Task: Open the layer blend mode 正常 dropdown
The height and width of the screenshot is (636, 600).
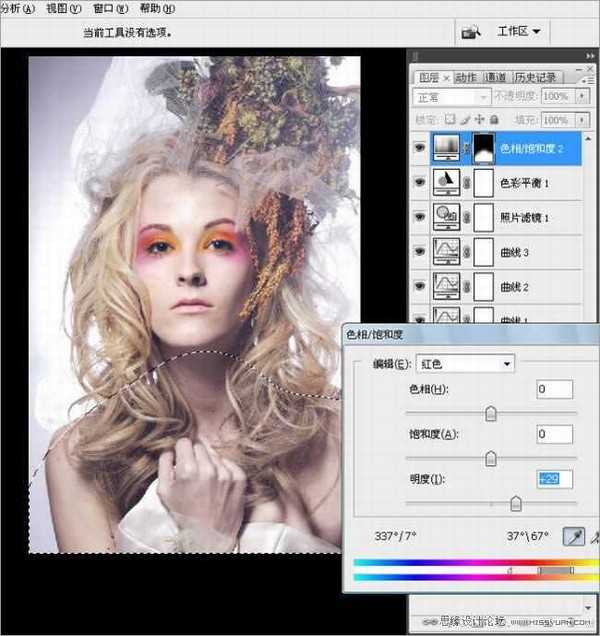Action: [x=450, y=97]
